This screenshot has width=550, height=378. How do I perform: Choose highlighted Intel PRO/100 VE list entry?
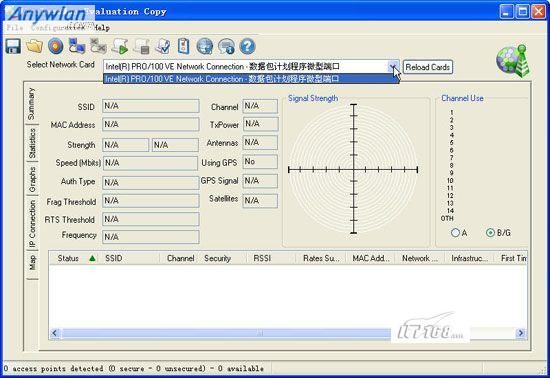251,79
